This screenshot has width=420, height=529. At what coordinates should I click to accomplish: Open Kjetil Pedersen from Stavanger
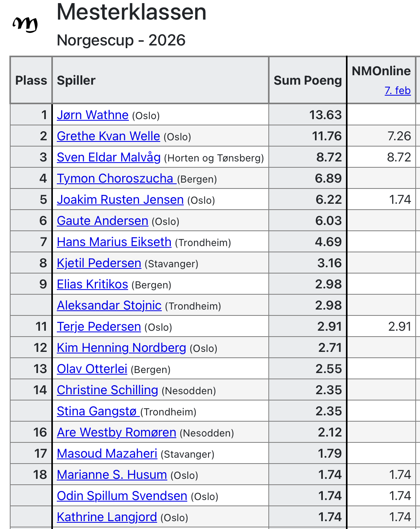[x=99, y=263]
